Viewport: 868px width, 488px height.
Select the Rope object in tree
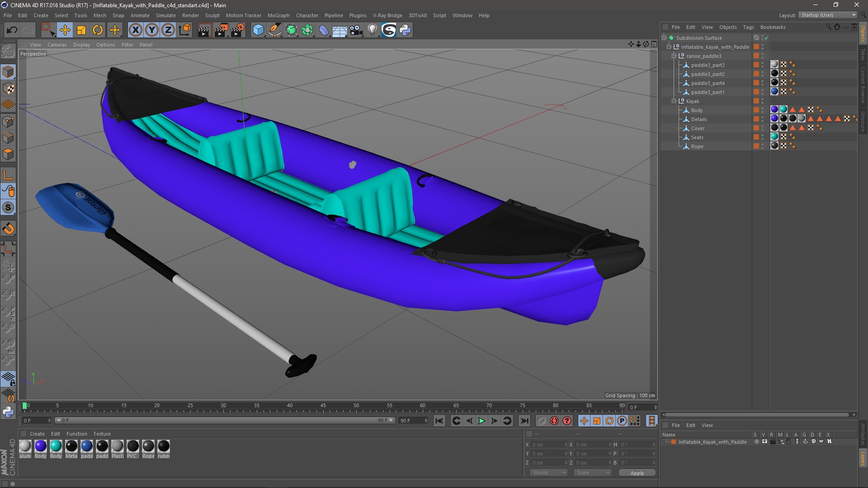(x=697, y=146)
